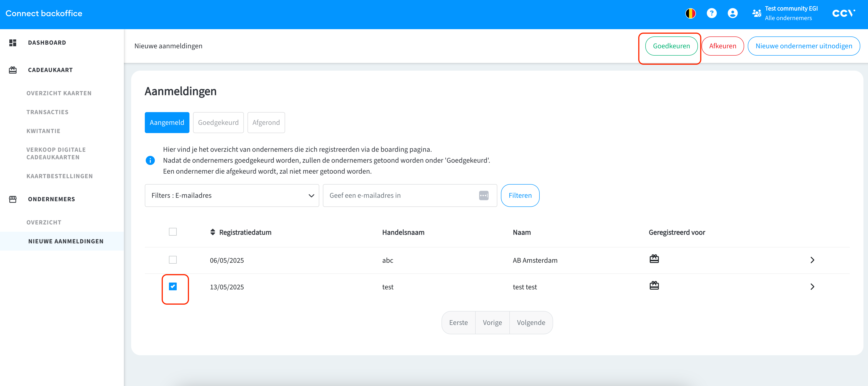The image size is (868, 386).
Task: Click the info icon beside the explanation text
Action: point(150,160)
